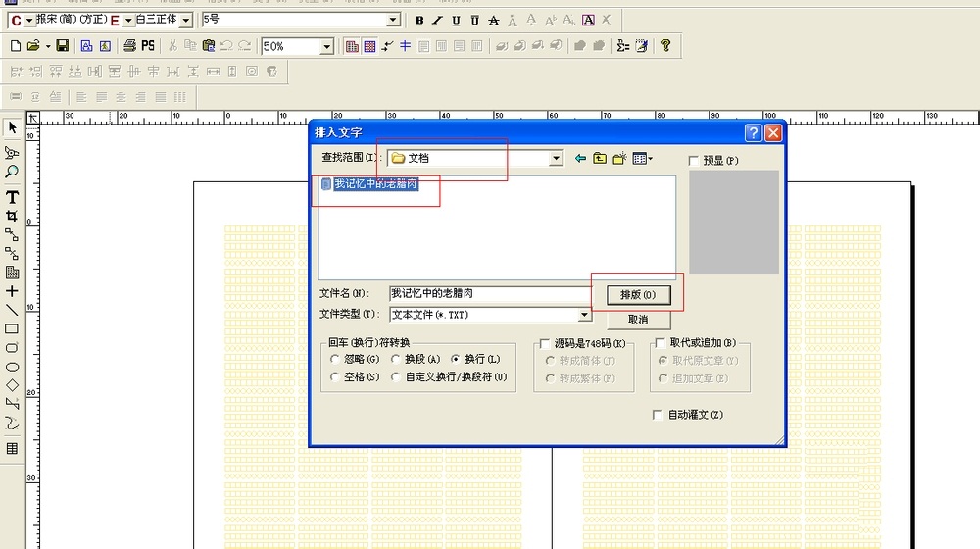This screenshot has width=980, height=549.
Task: Click the overline U toolbar icon
Action: [x=475, y=20]
